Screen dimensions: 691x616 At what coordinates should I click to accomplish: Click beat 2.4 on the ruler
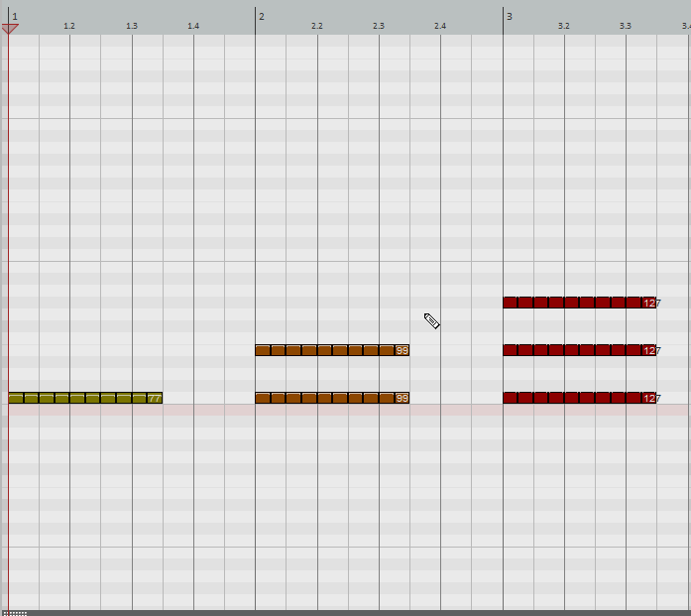[x=440, y=26]
